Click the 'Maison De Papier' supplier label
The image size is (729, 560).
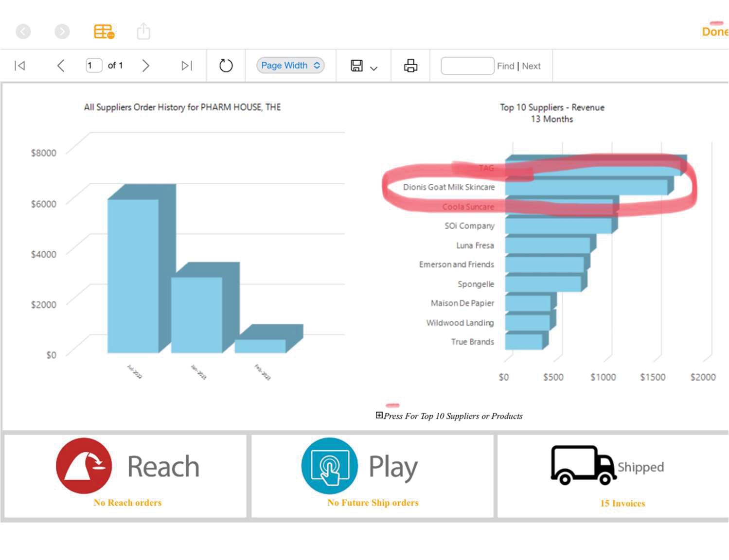click(462, 303)
